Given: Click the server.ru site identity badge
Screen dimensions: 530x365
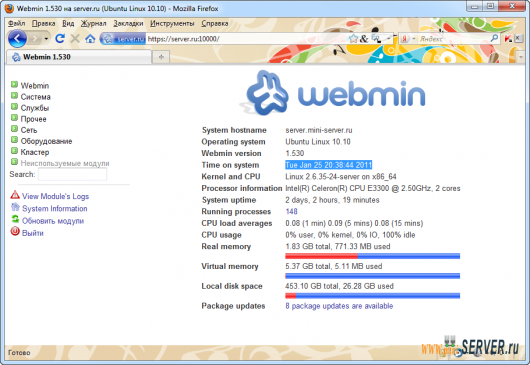Looking at the screenshot, I should point(123,39).
